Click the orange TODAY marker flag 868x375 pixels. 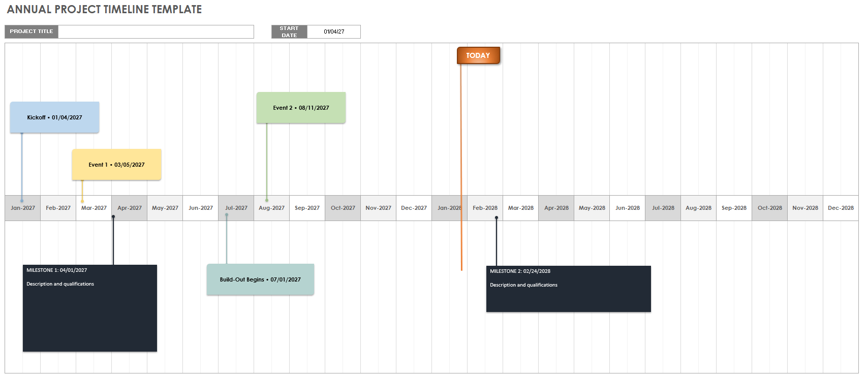pyautogui.click(x=478, y=55)
